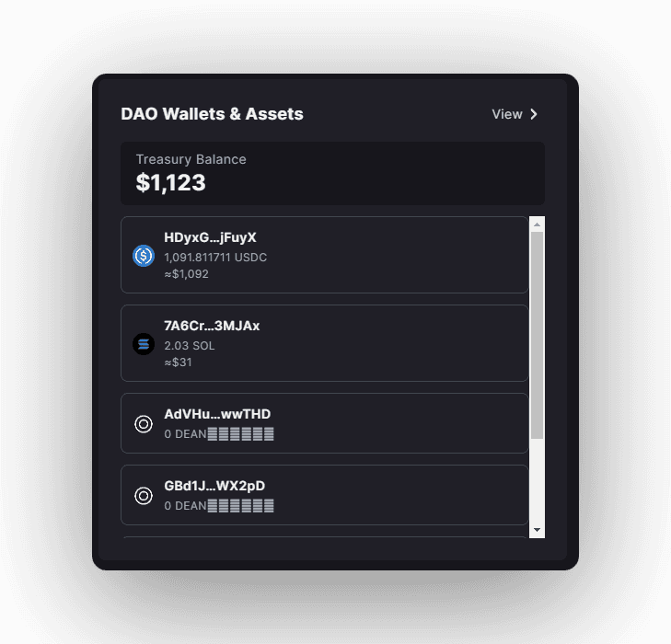
Task: Click the ≈$31 value estimate
Action: pyautogui.click(x=178, y=362)
